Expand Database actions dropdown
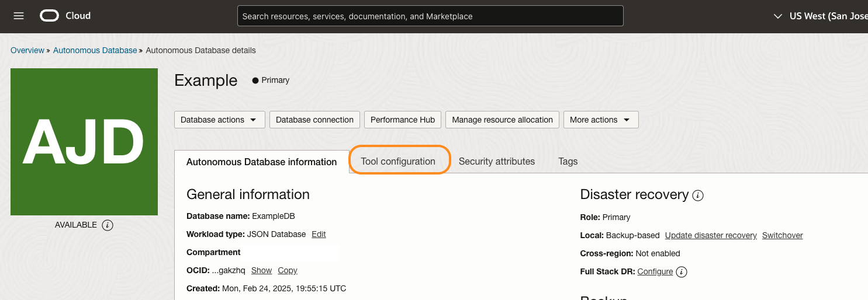The width and height of the screenshot is (868, 300). [x=220, y=120]
